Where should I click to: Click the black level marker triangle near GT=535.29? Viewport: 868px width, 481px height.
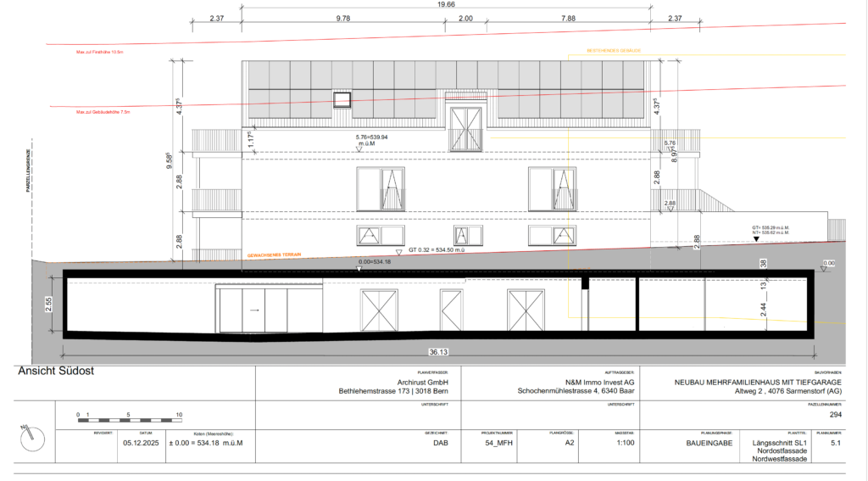coord(757,240)
